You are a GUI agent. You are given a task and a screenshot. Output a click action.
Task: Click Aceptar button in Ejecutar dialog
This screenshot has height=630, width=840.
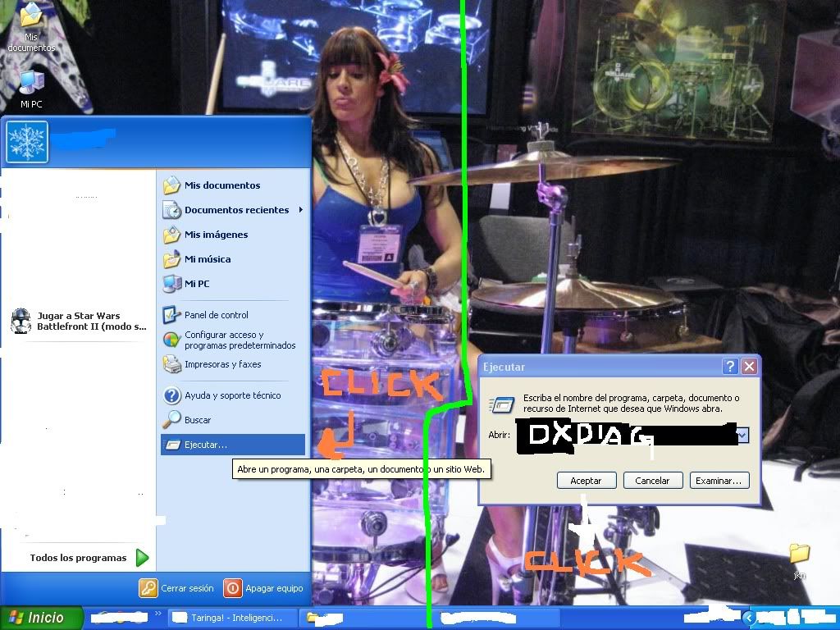point(587,481)
